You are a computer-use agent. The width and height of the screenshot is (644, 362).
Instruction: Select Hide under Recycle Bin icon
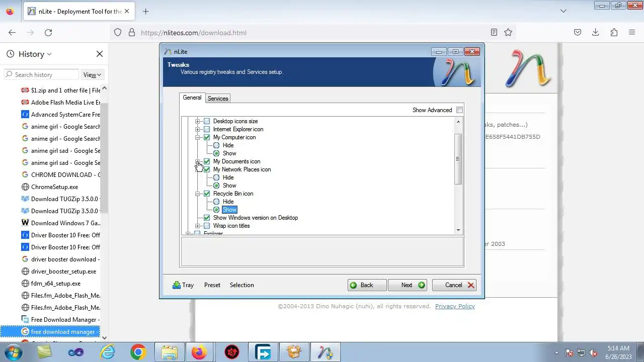click(x=216, y=202)
